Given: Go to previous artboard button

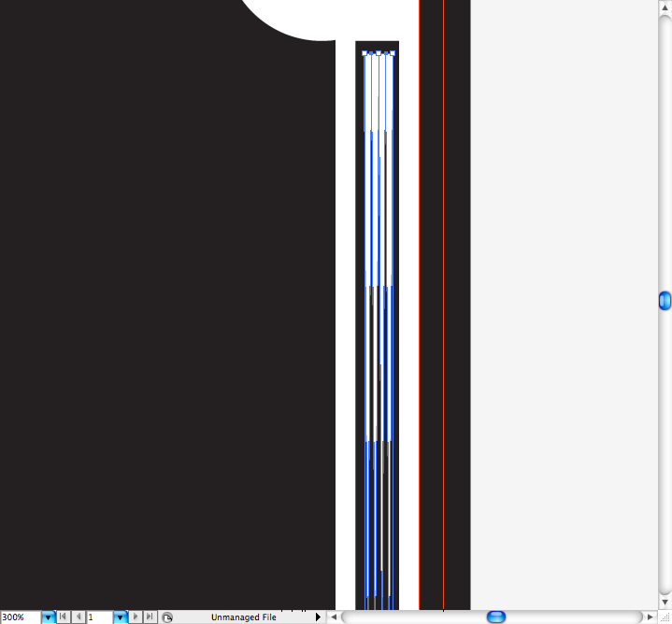Looking at the screenshot, I should (79, 617).
